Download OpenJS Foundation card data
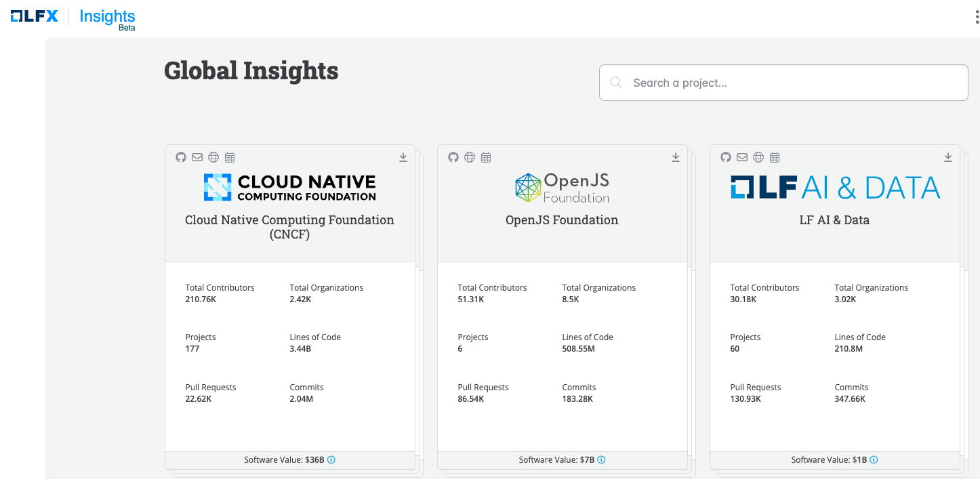Image resolution: width=980 pixels, height=479 pixels. tap(676, 157)
